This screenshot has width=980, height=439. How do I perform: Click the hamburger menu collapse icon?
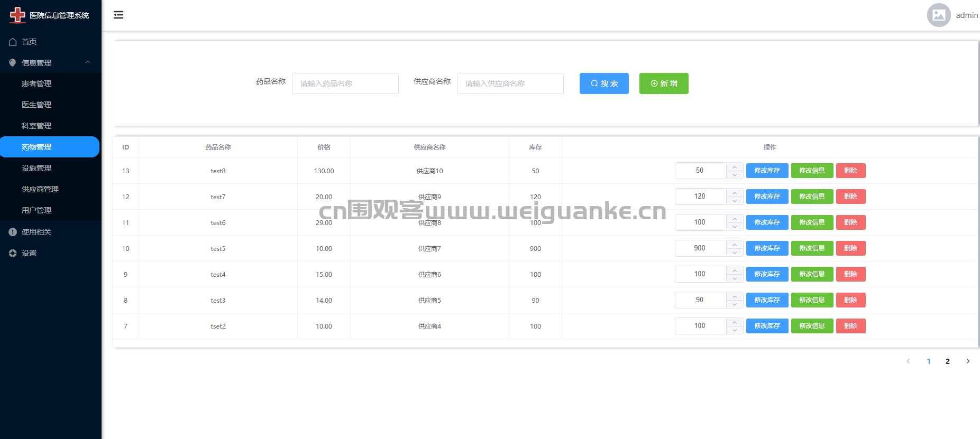[118, 15]
